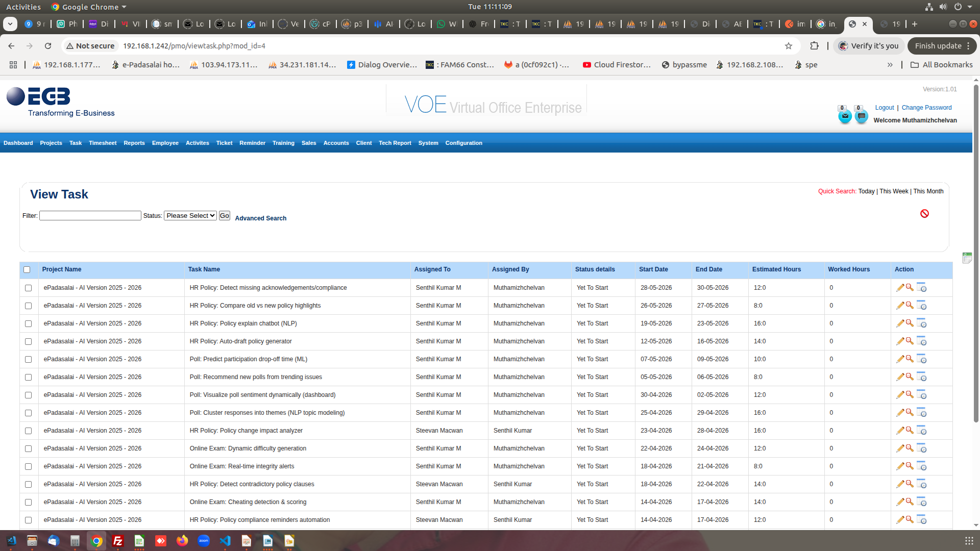
Task: Open the mail envelope notification icon
Action: tap(845, 116)
